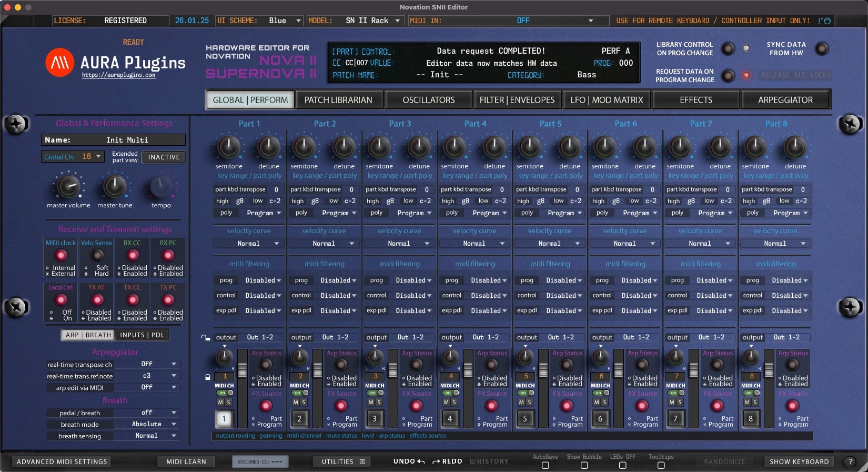The height and width of the screenshot is (472, 868).
Task: Click the MIDI Learn button
Action: (x=186, y=461)
